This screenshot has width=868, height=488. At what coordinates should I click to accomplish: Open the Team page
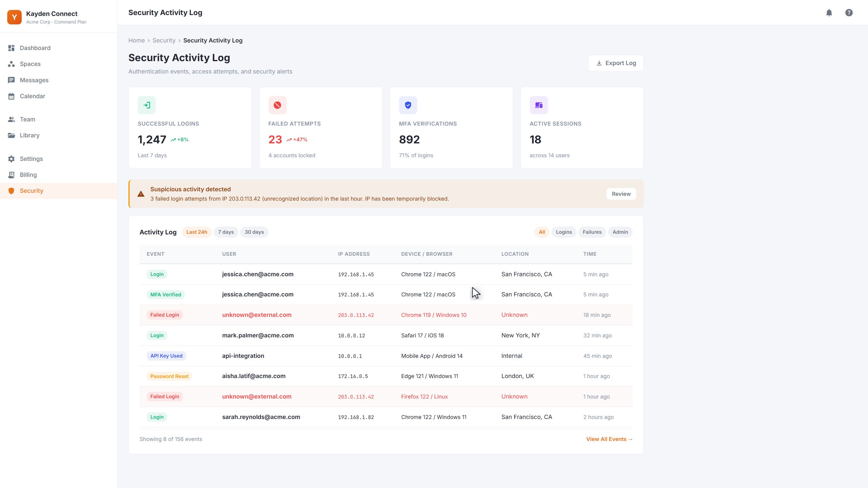(59, 119)
